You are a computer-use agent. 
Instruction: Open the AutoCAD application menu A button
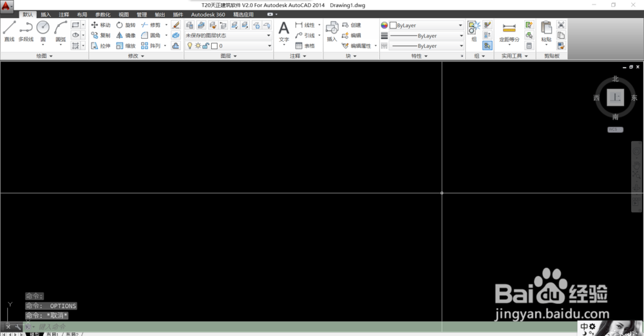pos(6,6)
